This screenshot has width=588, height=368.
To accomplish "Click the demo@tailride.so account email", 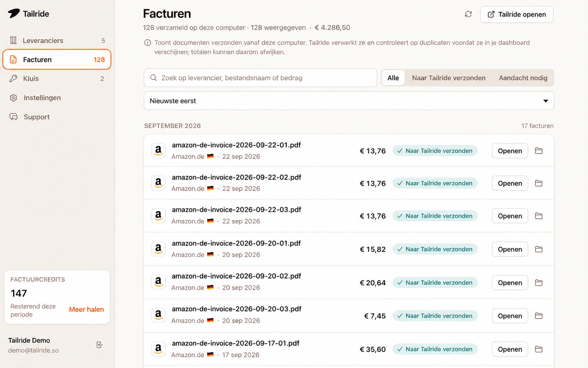I will click(x=33, y=350).
